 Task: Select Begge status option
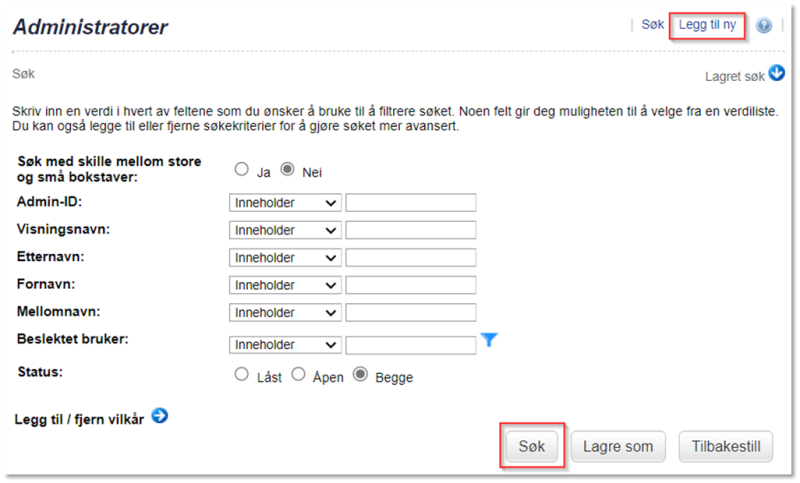coord(361,374)
